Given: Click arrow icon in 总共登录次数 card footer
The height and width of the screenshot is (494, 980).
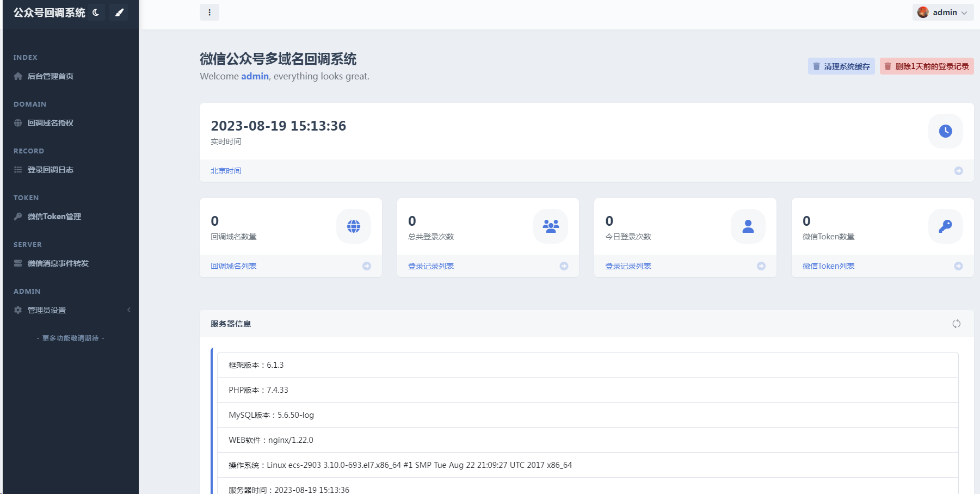Looking at the screenshot, I should [x=564, y=266].
